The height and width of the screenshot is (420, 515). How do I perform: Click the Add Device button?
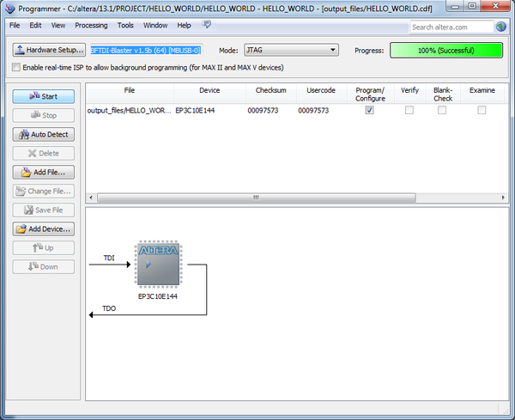pyautogui.click(x=43, y=229)
